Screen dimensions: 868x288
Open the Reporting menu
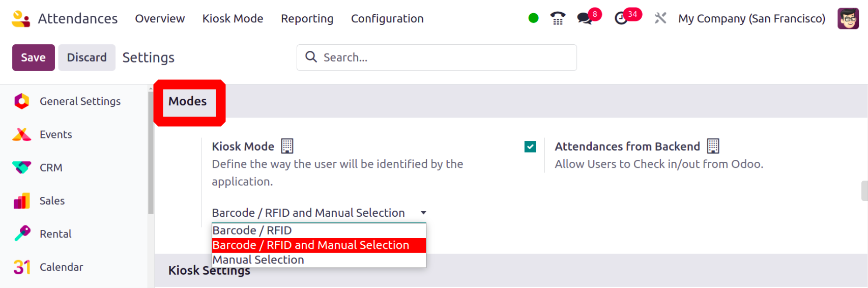pos(307,18)
